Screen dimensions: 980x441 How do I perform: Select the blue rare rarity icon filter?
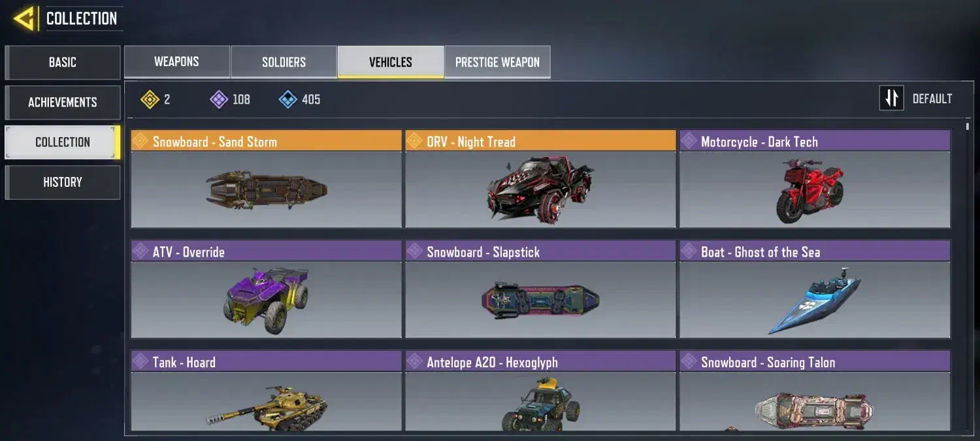click(x=287, y=99)
